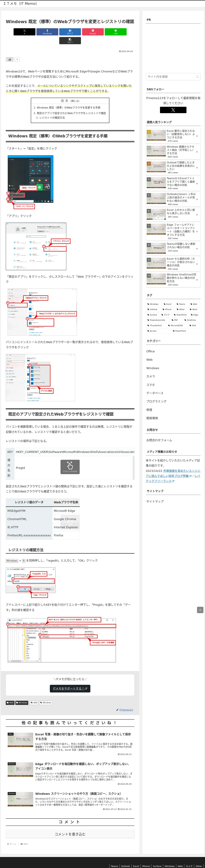Share article on X via the black button
Image resolution: width=205 pixels, height=868 pixels.
point(24,32)
